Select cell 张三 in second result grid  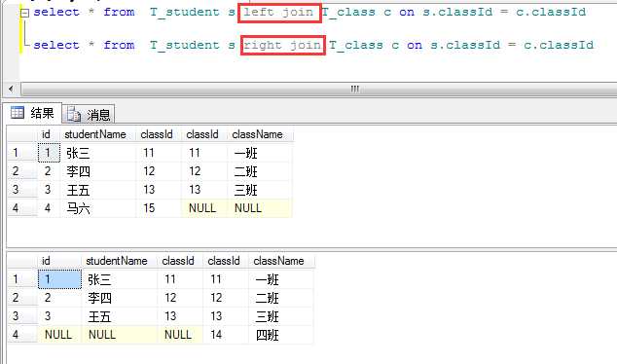(120, 279)
